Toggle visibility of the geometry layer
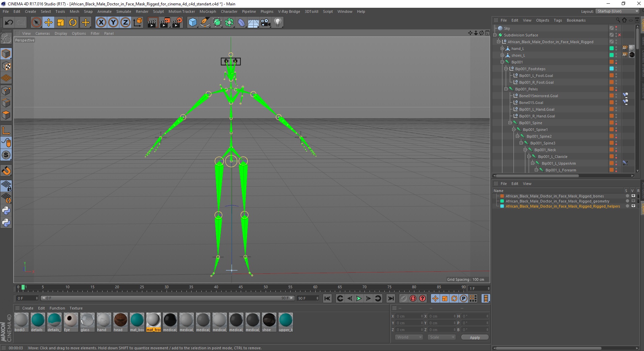This screenshot has height=351, width=644. coord(633,201)
